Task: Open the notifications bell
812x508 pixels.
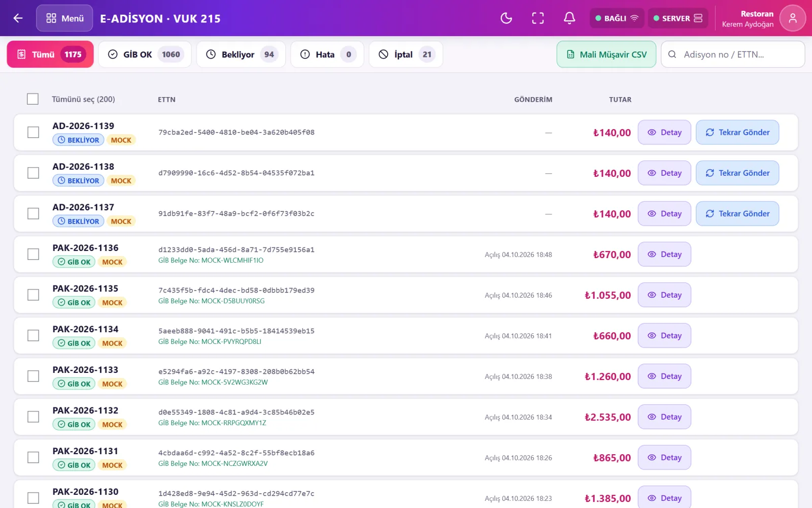Action: click(569, 18)
